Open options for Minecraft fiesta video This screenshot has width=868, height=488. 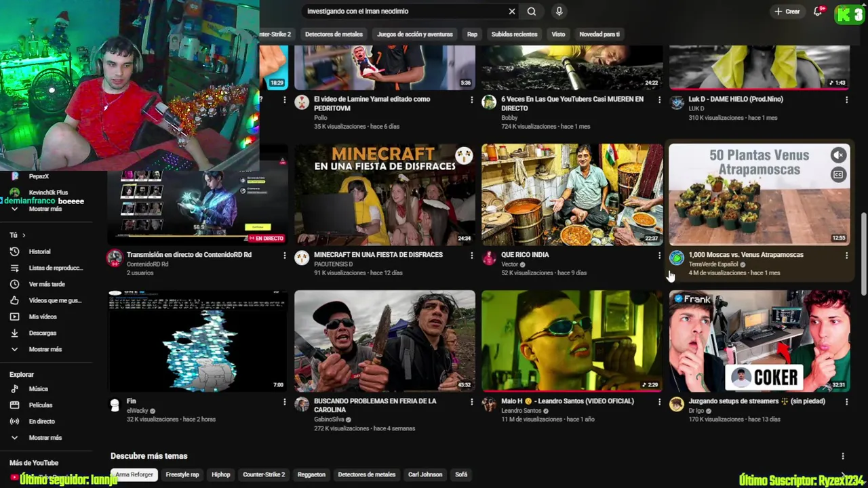click(472, 256)
